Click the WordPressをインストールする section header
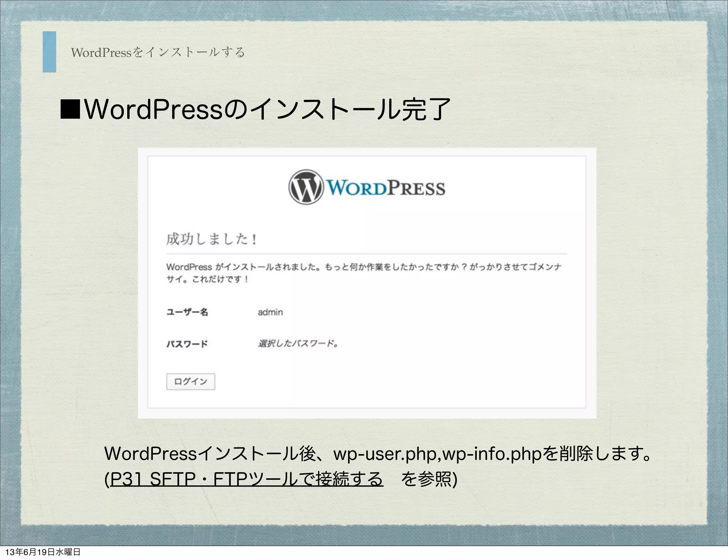Screen dimensions: 728x560 [x=158, y=52]
